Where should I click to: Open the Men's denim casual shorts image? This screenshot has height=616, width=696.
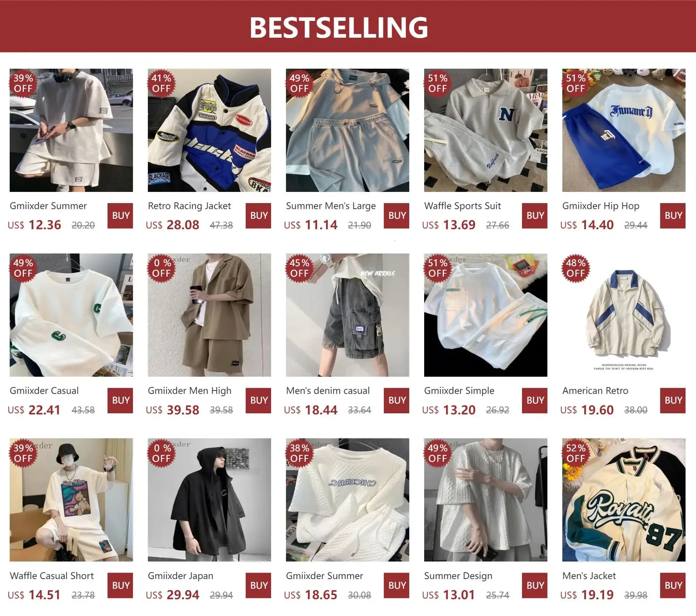click(x=348, y=315)
